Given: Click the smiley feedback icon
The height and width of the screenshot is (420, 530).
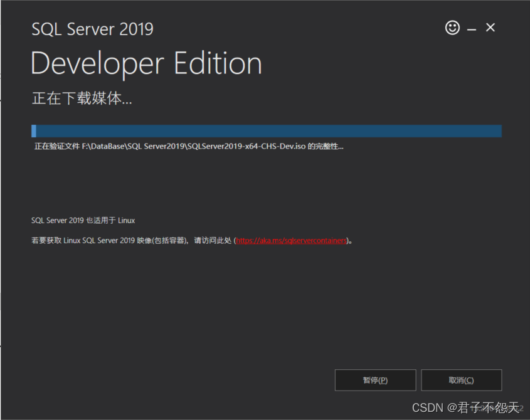Looking at the screenshot, I should tap(452, 28).
